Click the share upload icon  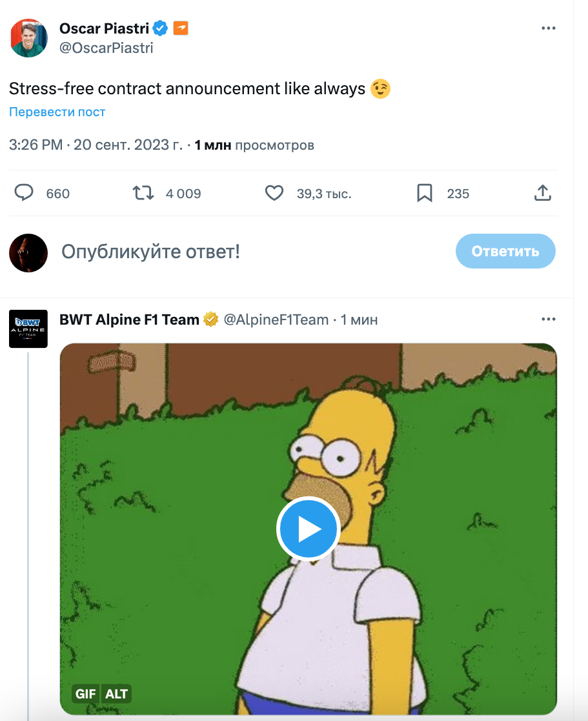543,193
